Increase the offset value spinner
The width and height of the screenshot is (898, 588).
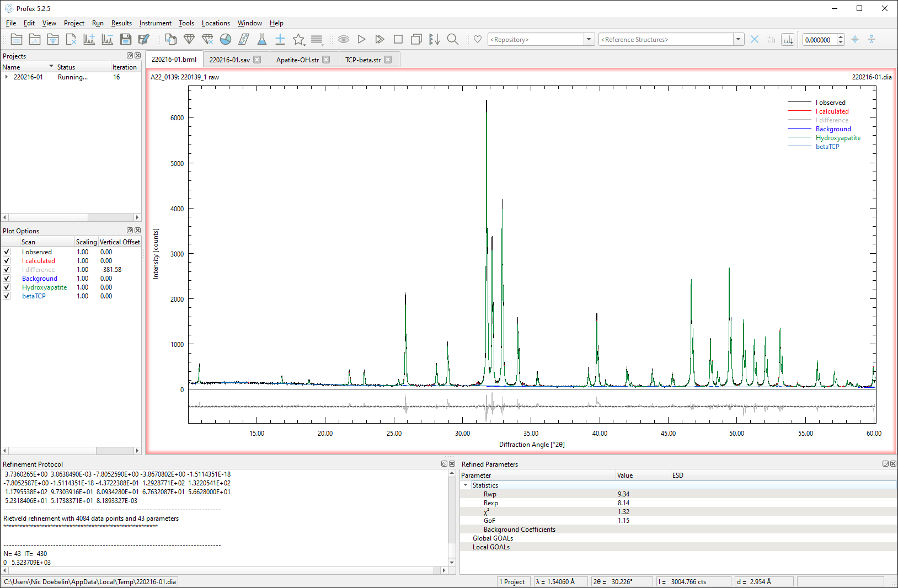(841, 37)
